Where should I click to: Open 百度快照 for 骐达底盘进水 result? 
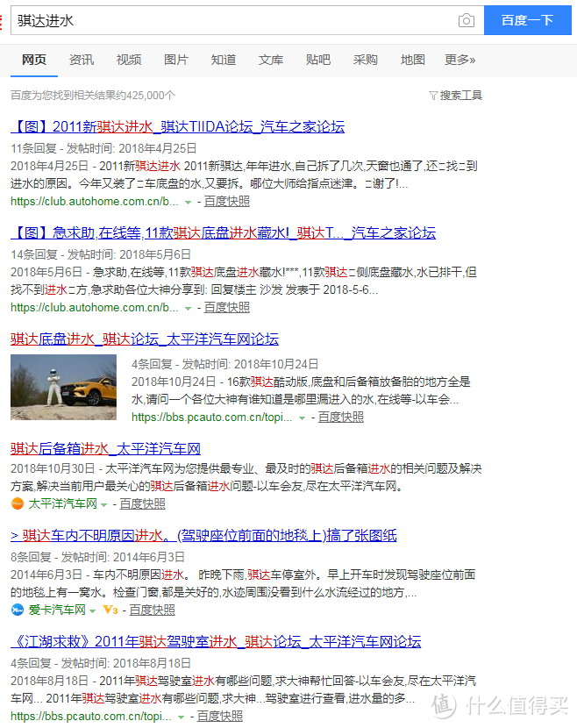[341, 418]
